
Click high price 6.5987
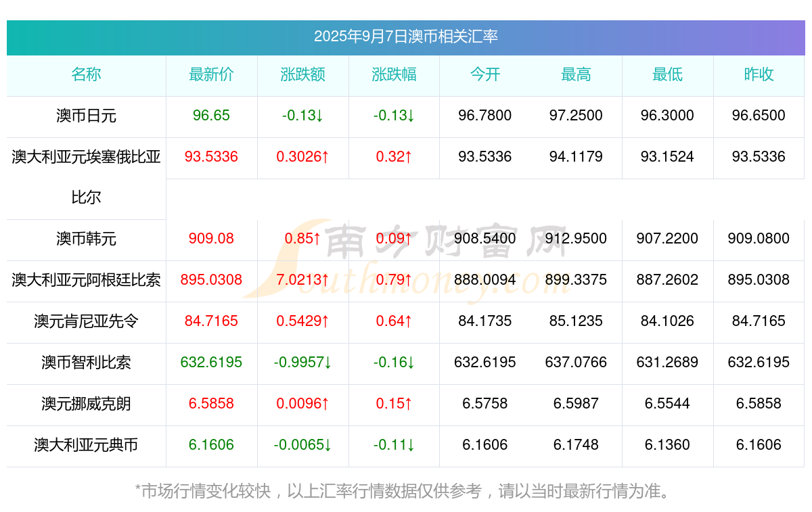click(x=576, y=404)
